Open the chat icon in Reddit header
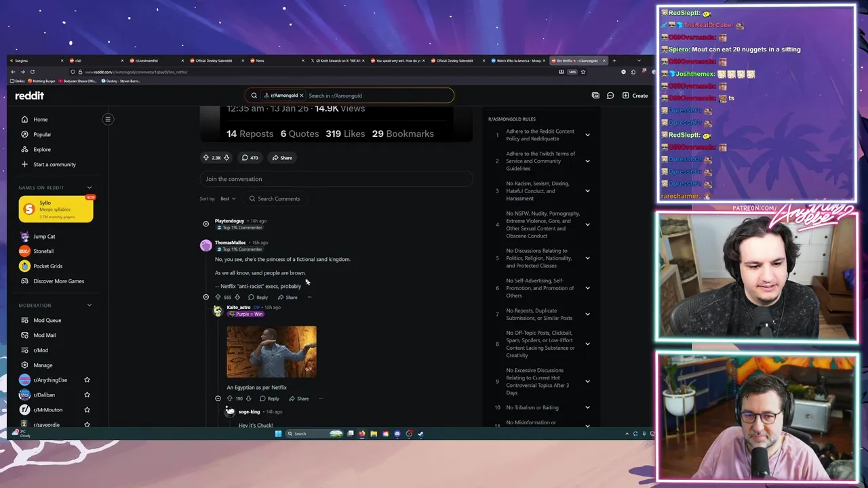This screenshot has height=488, width=868. (610, 96)
